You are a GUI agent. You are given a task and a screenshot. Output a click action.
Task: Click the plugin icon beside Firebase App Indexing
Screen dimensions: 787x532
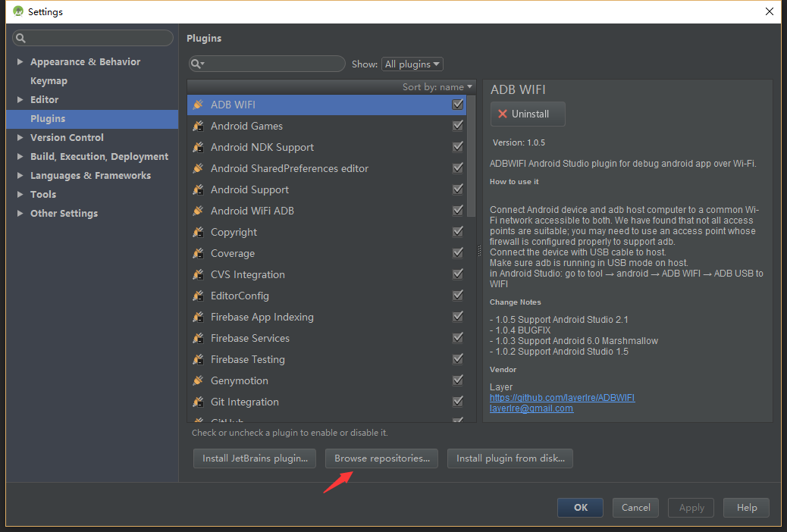198,318
